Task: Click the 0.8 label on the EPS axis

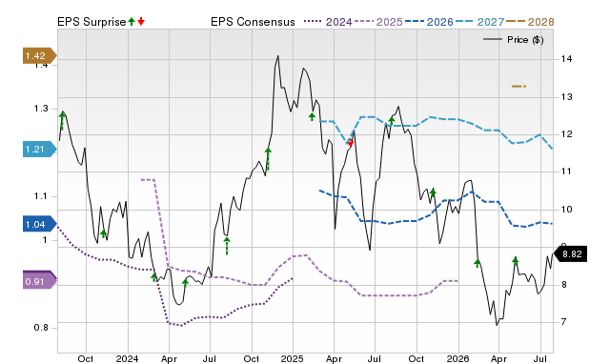Action: click(x=41, y=328)
